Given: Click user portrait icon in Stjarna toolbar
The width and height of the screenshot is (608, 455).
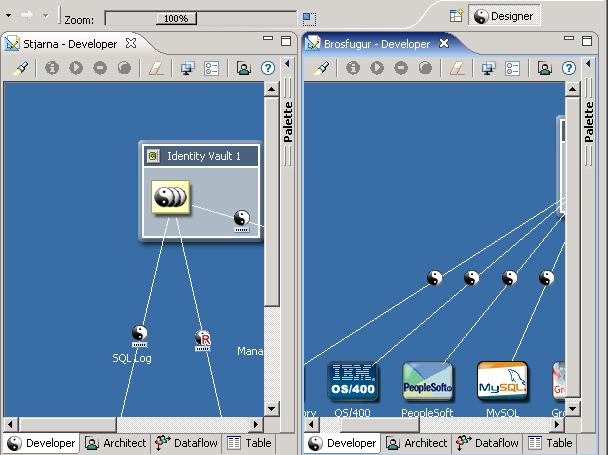Looking at the screenshot, I should [x=244, y=68].
